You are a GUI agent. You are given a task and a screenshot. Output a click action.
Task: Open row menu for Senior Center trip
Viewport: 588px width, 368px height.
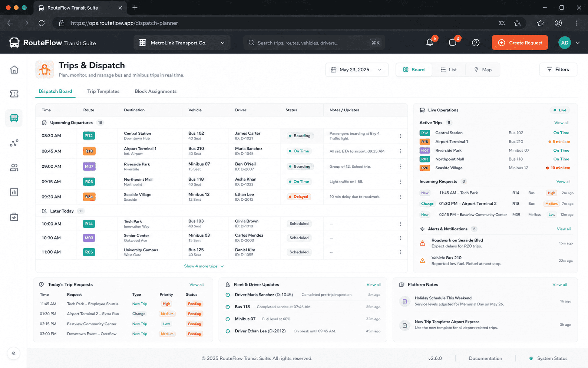[400, 238]
